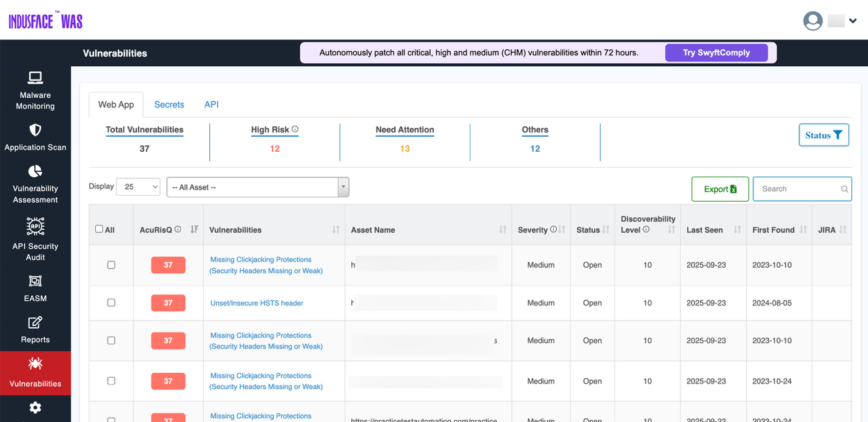Click inside the Search field
Viewport: 868px width, 422px height.
796,189
